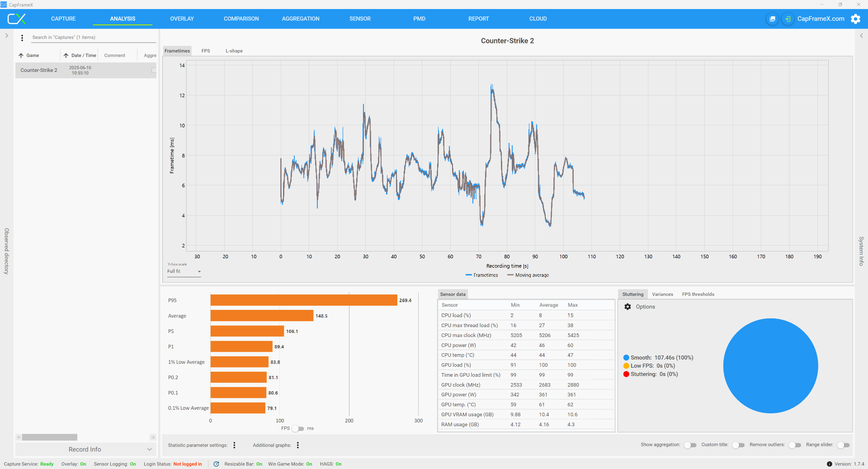
Task: Open the PMD tab
Action: pyautogui.click(x=419, y=19)
